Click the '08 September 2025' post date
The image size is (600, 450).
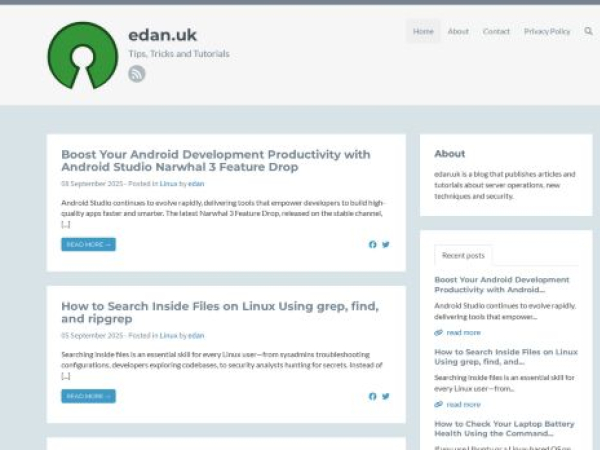point(92,184)
